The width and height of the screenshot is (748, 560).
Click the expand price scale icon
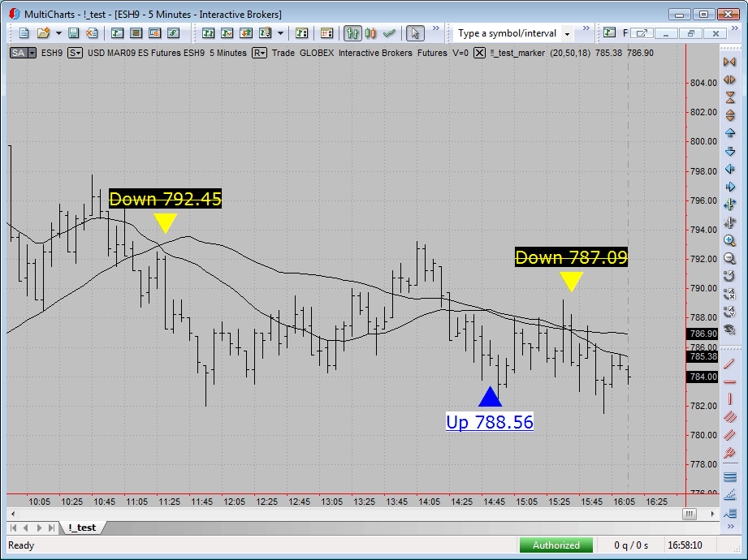click(730, 115)
